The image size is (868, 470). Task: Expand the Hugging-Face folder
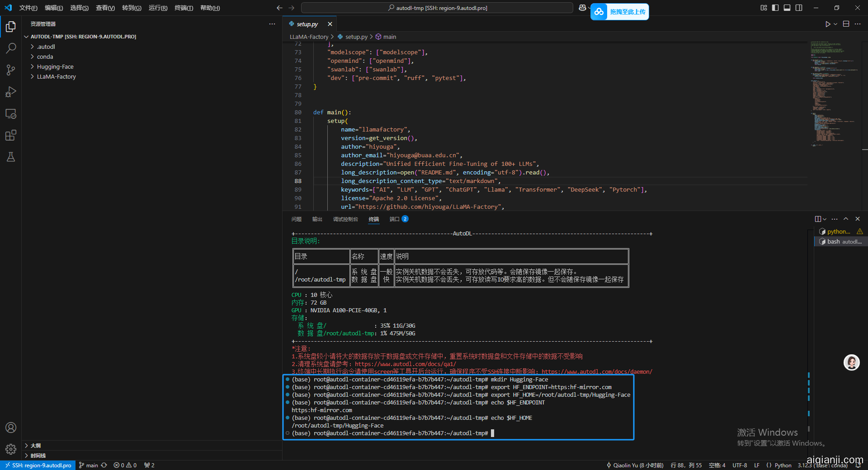(x=55, y=67)
